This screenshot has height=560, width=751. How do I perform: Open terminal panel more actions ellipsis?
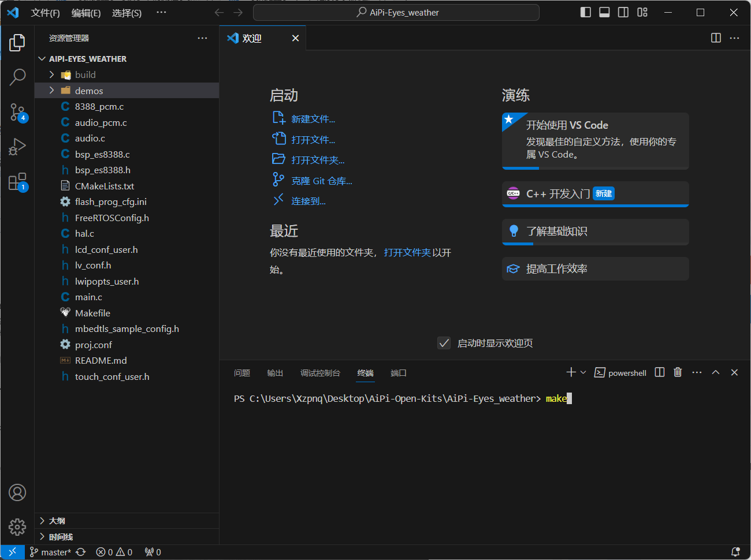click(697, 372)
